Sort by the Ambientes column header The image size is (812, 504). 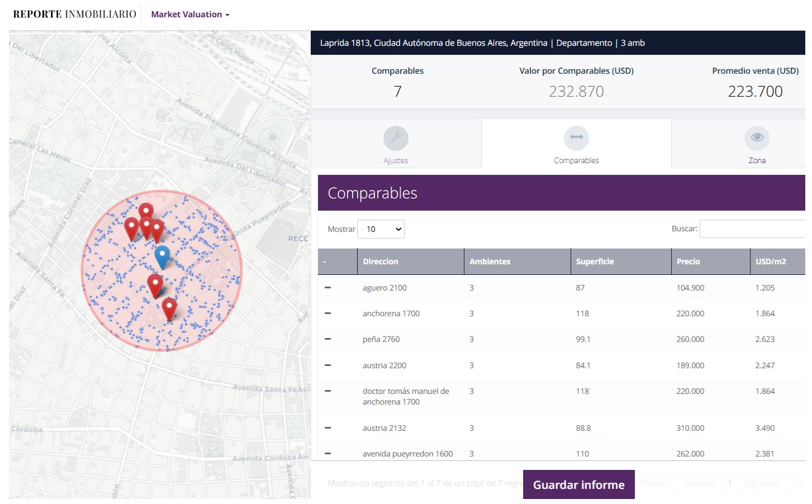(x=517, y=261)
